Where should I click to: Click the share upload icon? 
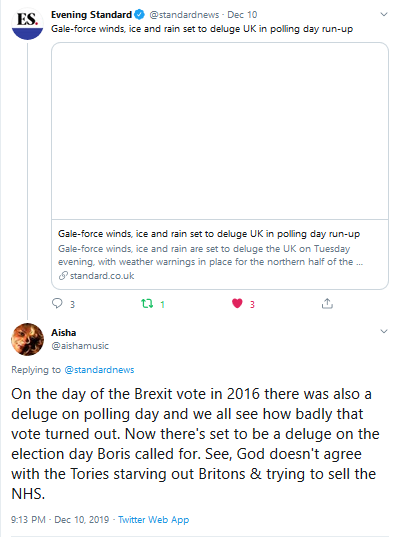coord(327,303)
